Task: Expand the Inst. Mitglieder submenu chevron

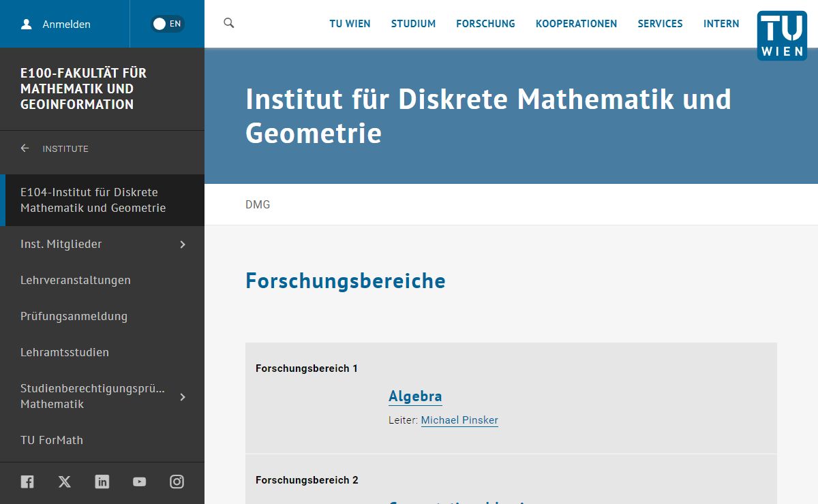Action: click(x=183, y=245)
